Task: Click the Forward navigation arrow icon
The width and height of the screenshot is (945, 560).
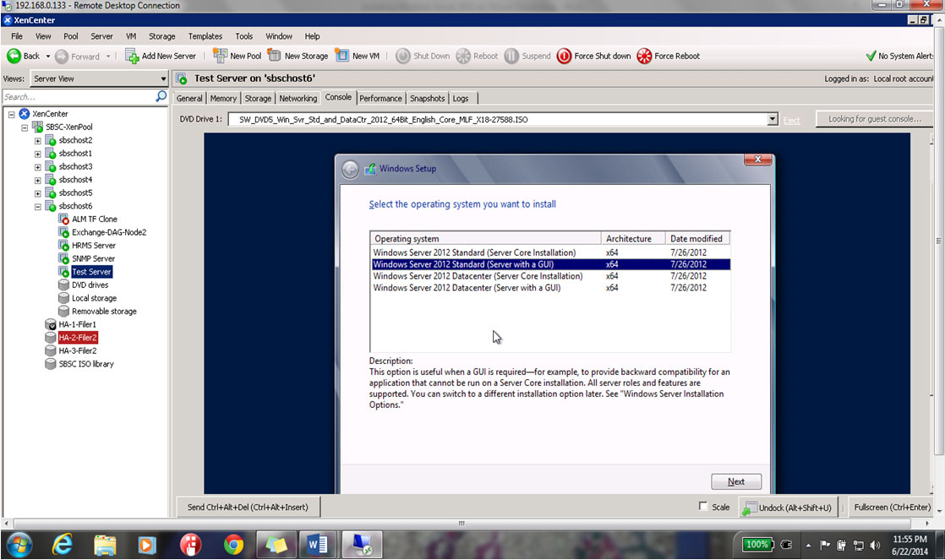Action: coord(62,56)
